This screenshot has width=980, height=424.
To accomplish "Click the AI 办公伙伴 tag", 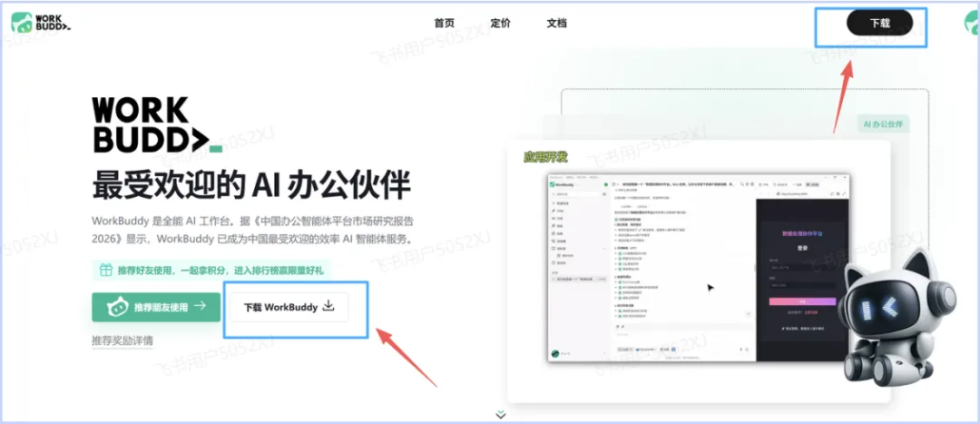I will tap(883, 124).
